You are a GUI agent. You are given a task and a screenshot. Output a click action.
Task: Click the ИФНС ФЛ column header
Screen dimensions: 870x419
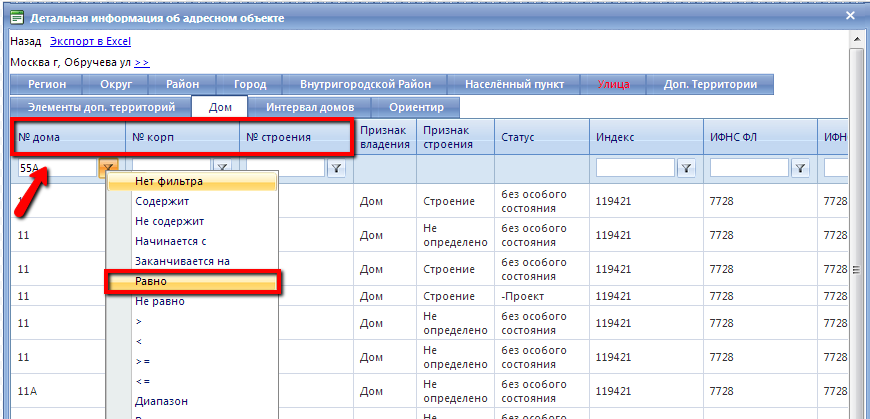(x=761, y=137)
